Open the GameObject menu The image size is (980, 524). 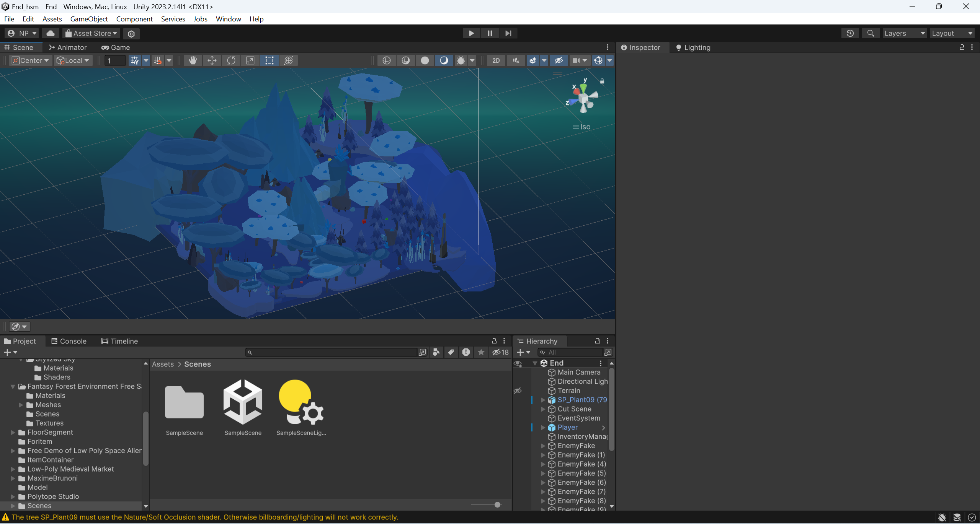(x=89, y=19)
